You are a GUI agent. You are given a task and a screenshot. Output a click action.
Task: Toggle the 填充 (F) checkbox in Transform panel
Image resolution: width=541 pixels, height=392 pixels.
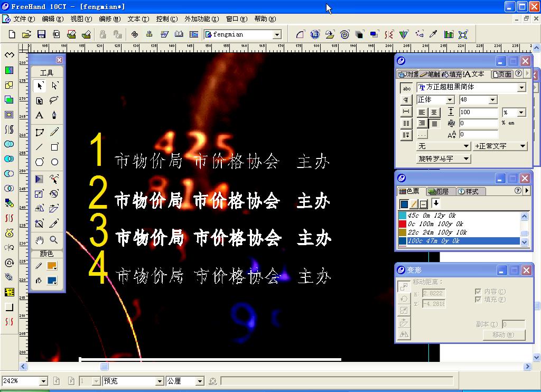tap(478, 300)
